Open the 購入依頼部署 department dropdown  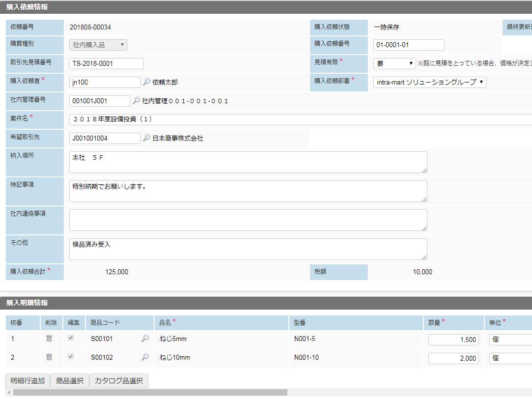pyautogui.click(x=429, y=82)
